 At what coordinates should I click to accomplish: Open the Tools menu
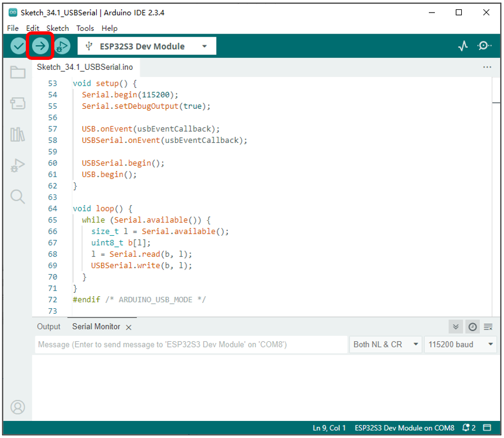85,29
